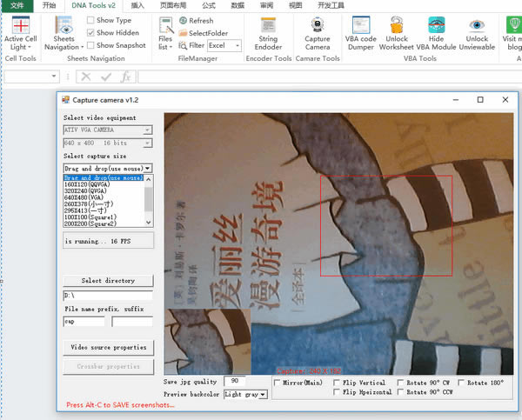Open Sheets Navigation tool
The height and width of the screenshot is (420, 522).
pos(64,34)
